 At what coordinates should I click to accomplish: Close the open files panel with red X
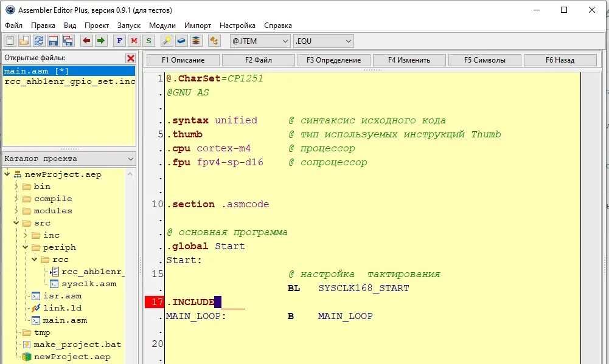[x=130, y=58]
